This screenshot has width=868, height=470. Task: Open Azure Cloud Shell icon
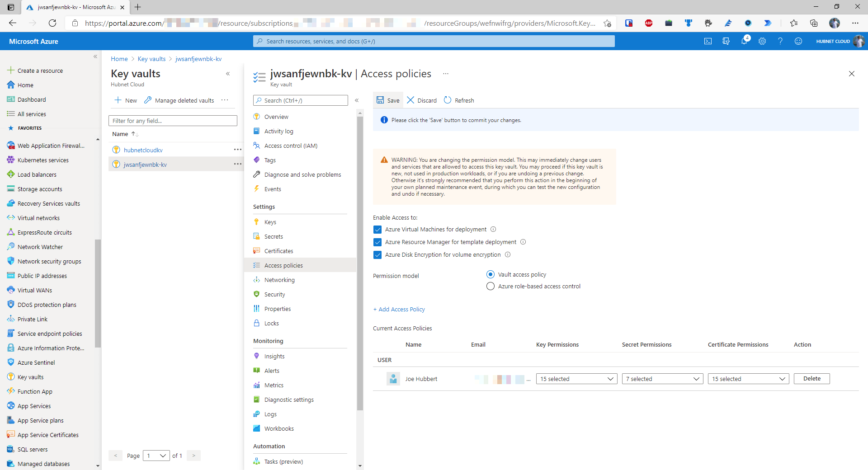[x=708, y=41]
